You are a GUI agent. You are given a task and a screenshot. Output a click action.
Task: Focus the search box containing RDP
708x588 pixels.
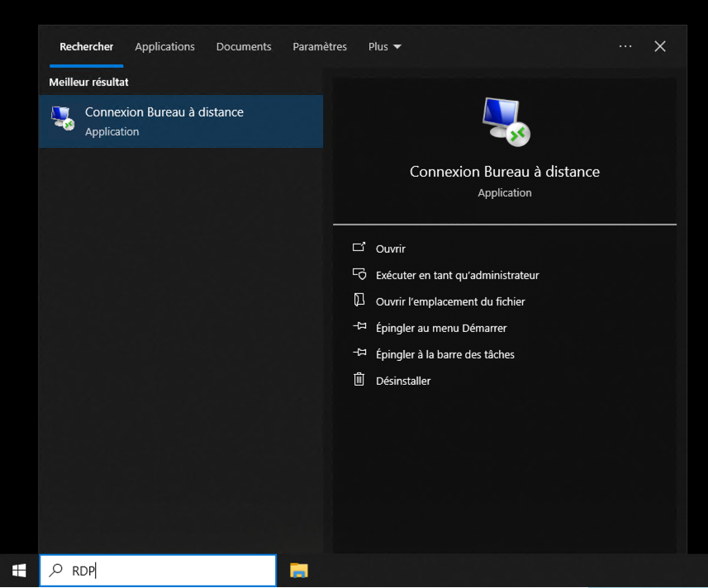(158, 571)
